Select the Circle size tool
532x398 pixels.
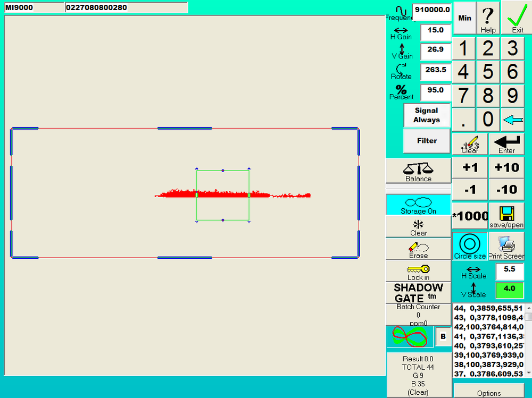[469, 245]
